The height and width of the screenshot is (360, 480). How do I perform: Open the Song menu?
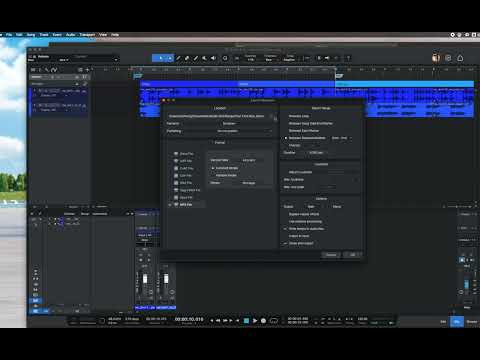[x=31, y=35]
